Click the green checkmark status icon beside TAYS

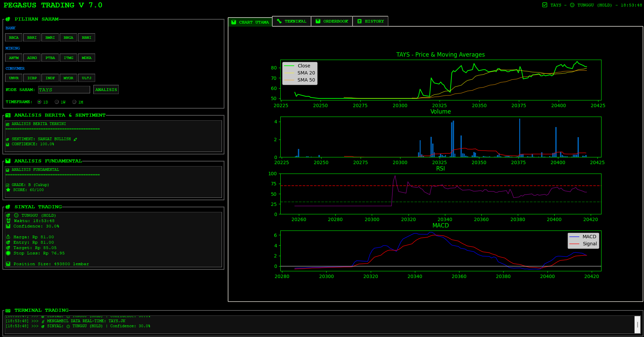click(545, 5)
